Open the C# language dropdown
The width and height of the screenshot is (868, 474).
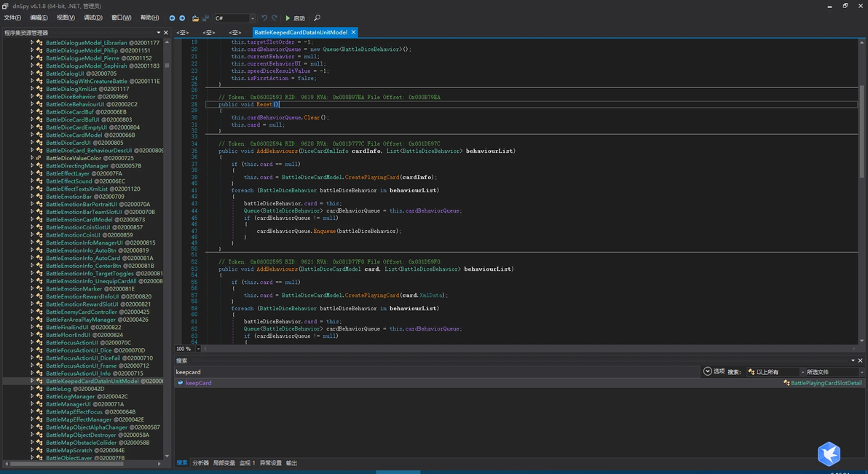tap(253, 18)
